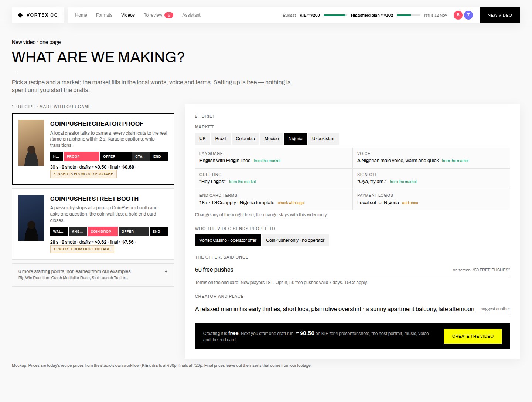Edit the 50 free pushes offer field
532x402 pixels.
click(x=352, y=270)
